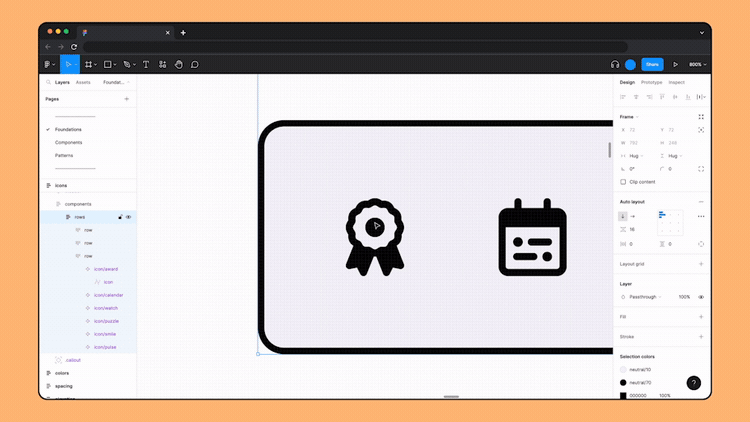The width and height of the screenshot is (750, 422).
Task: Align top in Design panel
Action: pyautogui.click(x=662, y=97)
